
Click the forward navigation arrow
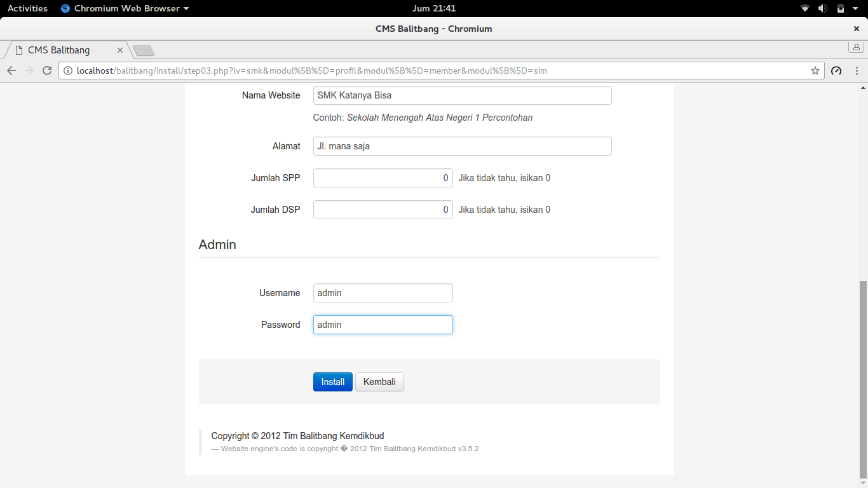29,71
